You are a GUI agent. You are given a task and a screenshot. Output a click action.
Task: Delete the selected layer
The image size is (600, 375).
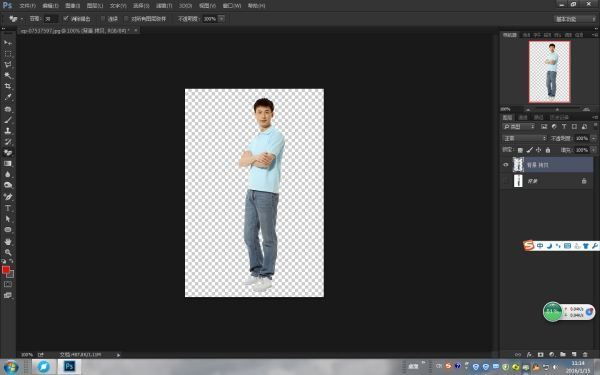(x=585, y=355)
